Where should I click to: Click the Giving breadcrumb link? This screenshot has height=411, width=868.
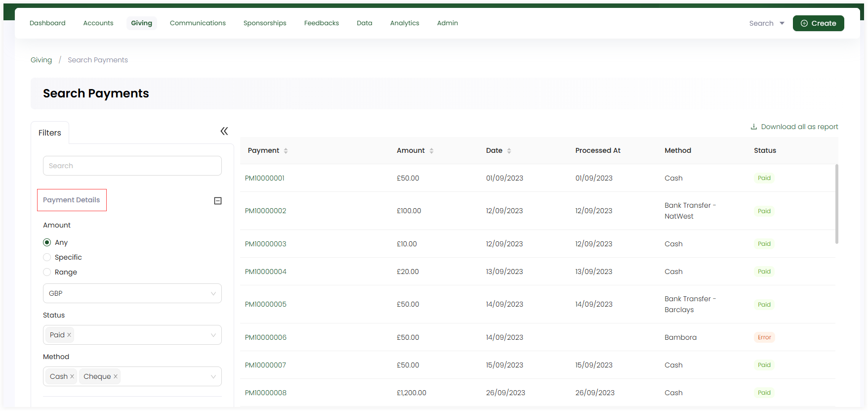[x=41, y=60]
